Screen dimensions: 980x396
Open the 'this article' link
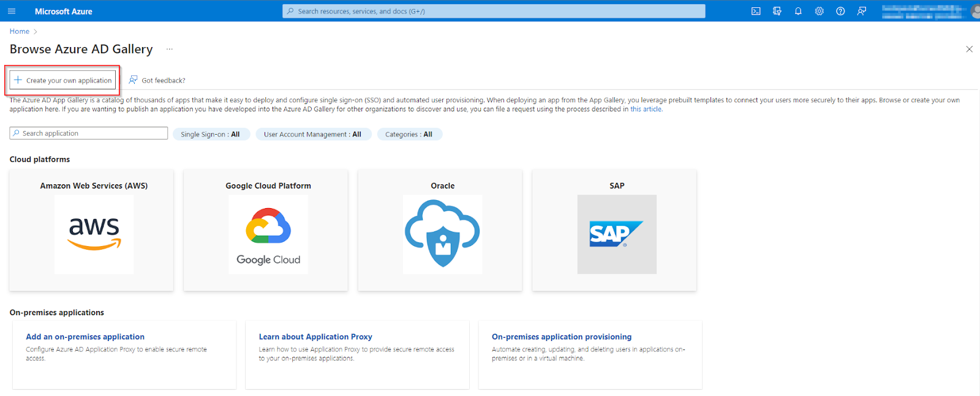click(646, 109)
